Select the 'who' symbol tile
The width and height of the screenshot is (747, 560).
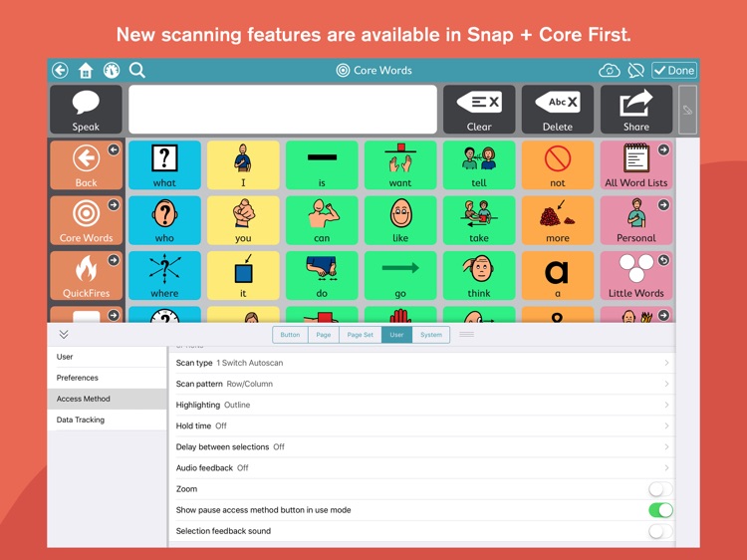tap(164, 220)
